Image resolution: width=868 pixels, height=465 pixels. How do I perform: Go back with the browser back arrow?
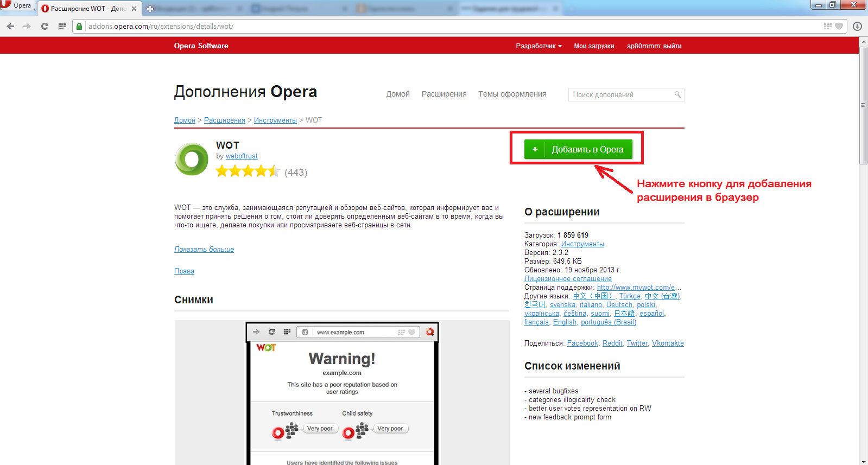point(10,26)
